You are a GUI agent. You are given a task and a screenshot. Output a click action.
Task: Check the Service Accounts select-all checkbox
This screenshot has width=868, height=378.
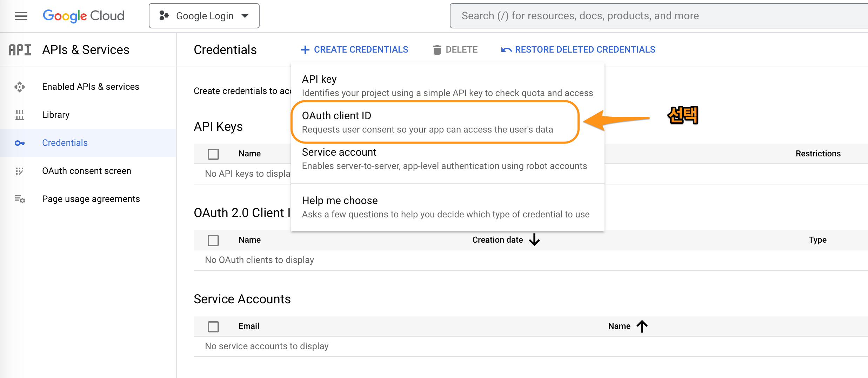click(x=213, y=326)
